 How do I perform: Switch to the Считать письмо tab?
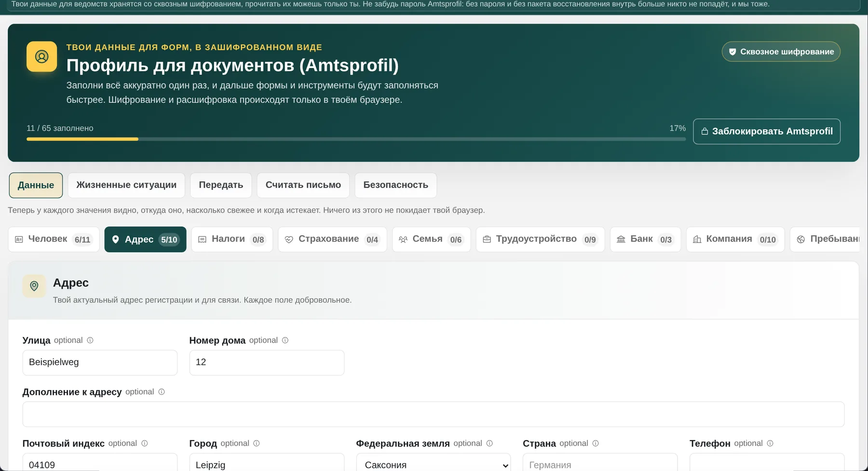pos(303,185)
